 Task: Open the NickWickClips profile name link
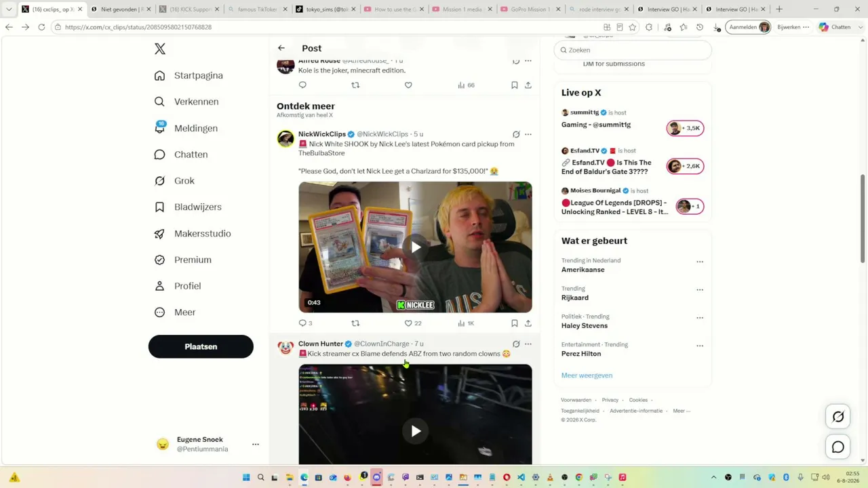pyautogui.click(x=322, y=134)
